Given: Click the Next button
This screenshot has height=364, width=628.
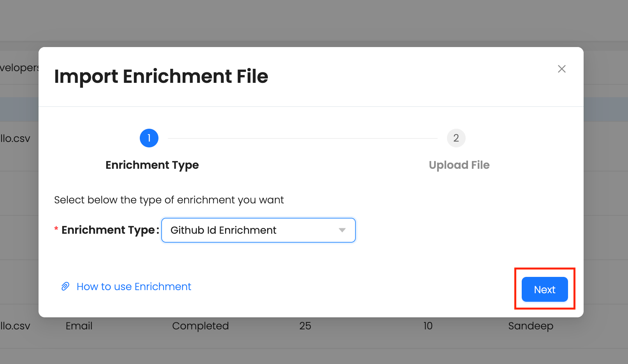Looking at the screenshot, I should pyautogui.click(x=544, y=289).
